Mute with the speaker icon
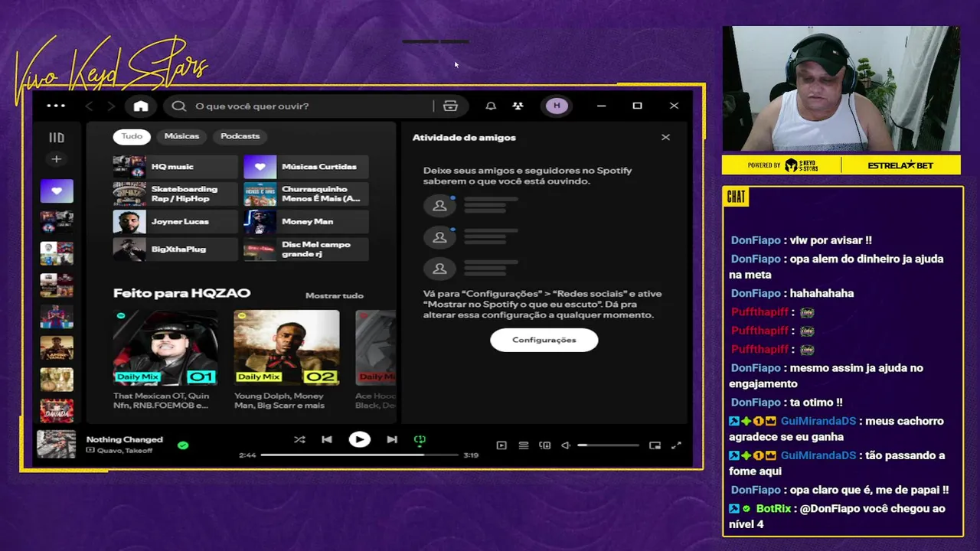This screenshot has height=551, width=980. [x=566, y=445]
